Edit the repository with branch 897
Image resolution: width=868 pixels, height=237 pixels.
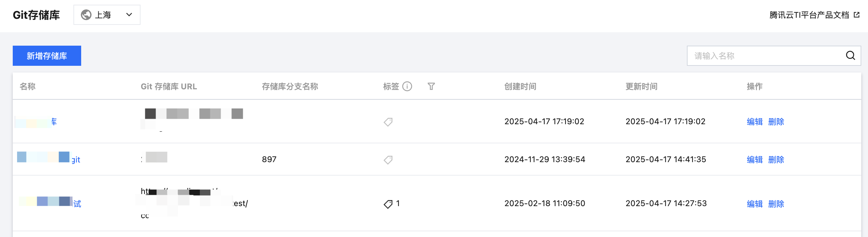tap(754, 159)
